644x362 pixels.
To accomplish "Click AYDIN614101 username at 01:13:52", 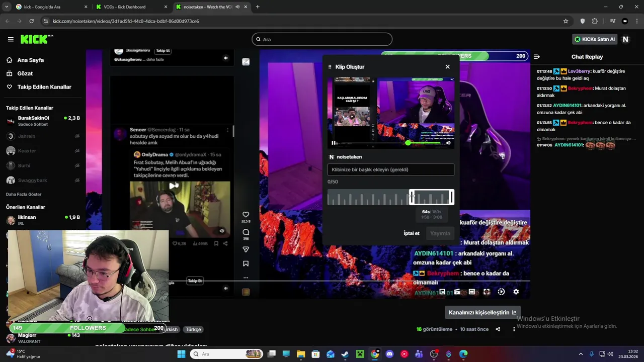I will click(567, 106).
